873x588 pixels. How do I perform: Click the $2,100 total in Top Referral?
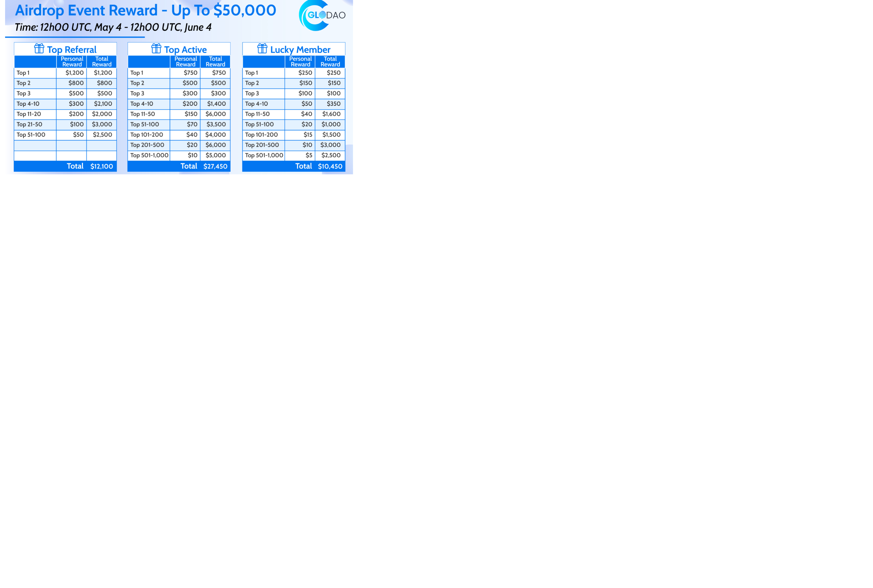click(103, 104)
